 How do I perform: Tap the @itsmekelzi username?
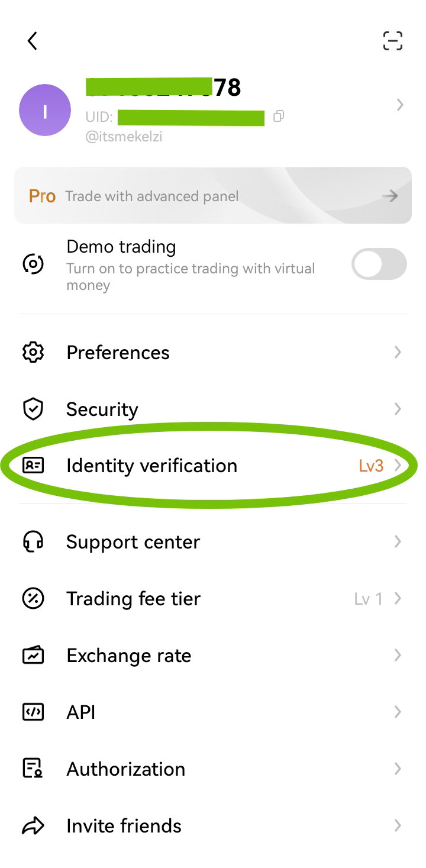pos(124,137)
